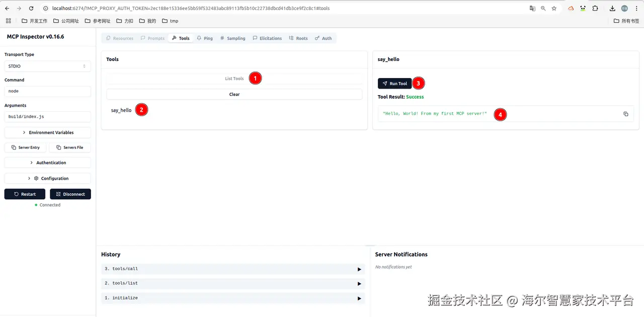
Task: Expand the 1. initialize history entry
Action: 233,298
